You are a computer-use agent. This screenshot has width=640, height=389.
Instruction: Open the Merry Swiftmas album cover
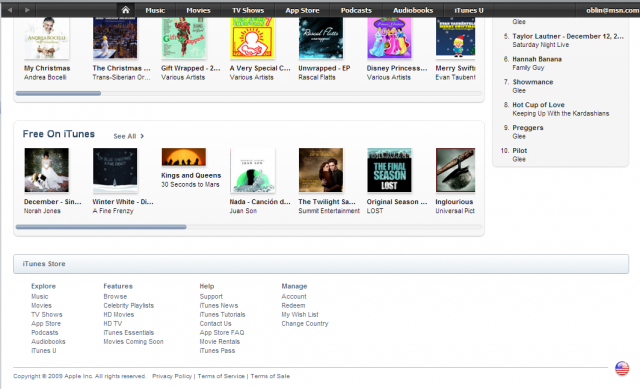click(x=455, y=37)
